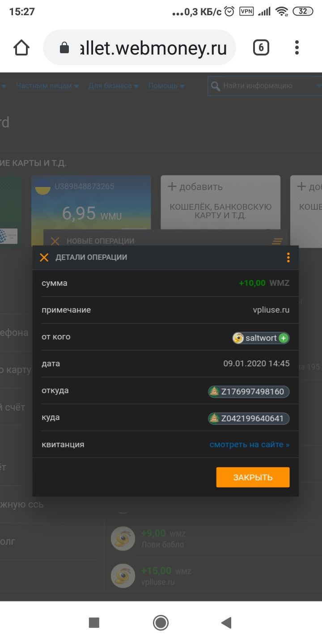Click the ЗАКРЫТЬ button
Screen dimensions: 322x644
pyautogui.click(x=253, y=477)
